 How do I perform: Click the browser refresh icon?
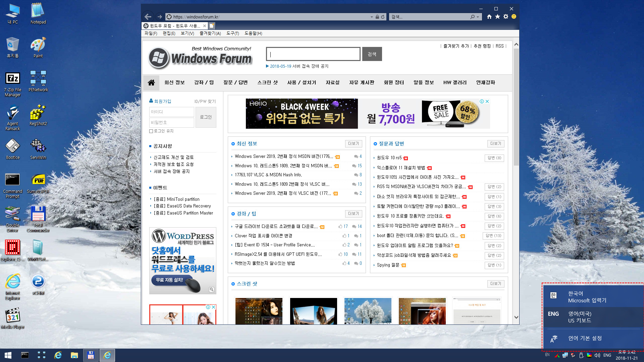(382, 17)
